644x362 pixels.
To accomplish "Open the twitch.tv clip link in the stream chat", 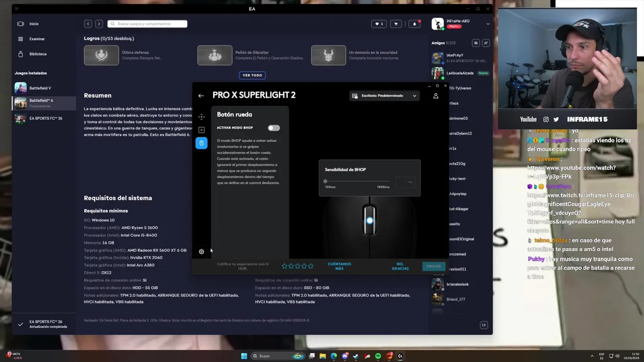I will [x=581, y=208].
